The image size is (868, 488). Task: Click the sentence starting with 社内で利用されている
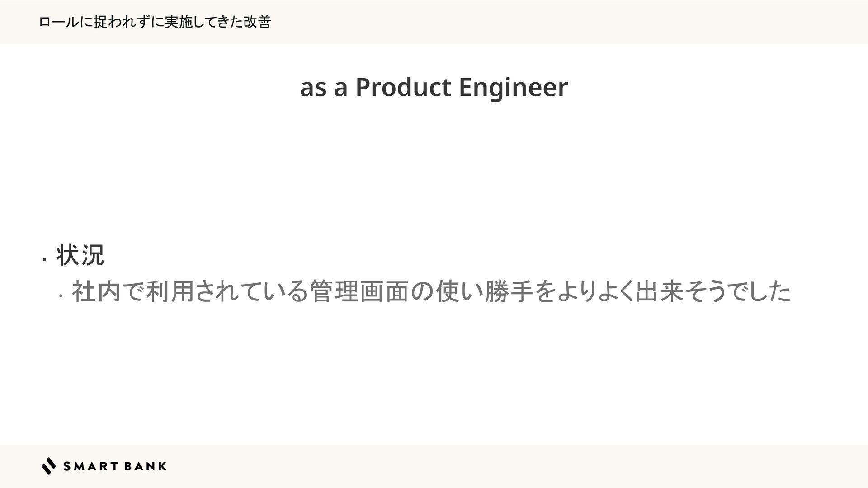[431, 291]
